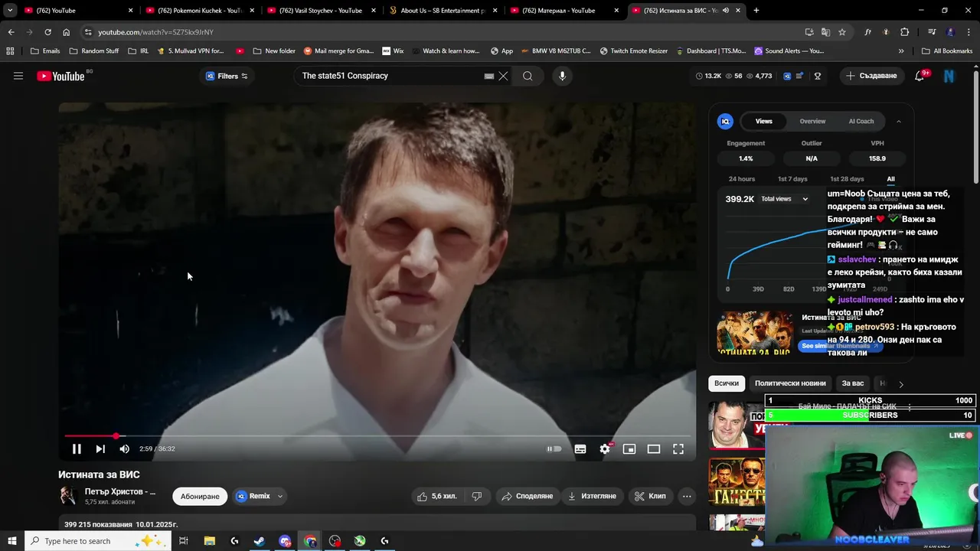Seek on the red video progress bar
The height and width of the screenshot is (551, 980).
click(x=377, y=436)
